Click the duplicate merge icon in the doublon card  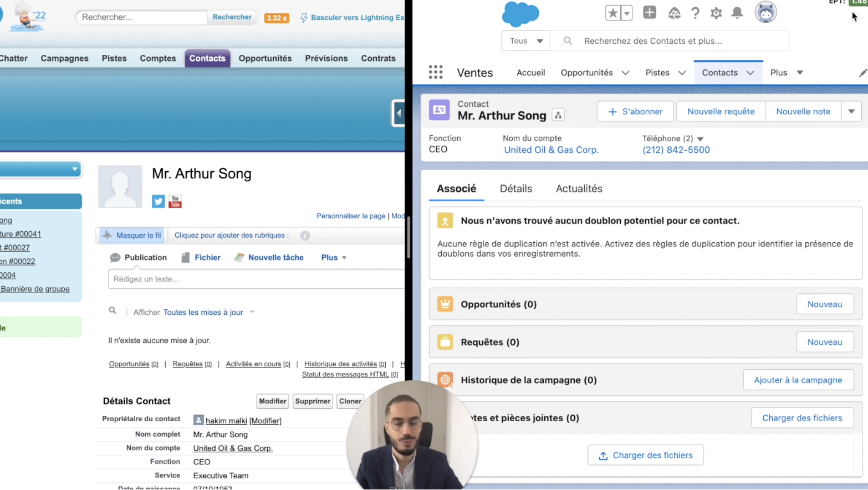tap(445, 221)
